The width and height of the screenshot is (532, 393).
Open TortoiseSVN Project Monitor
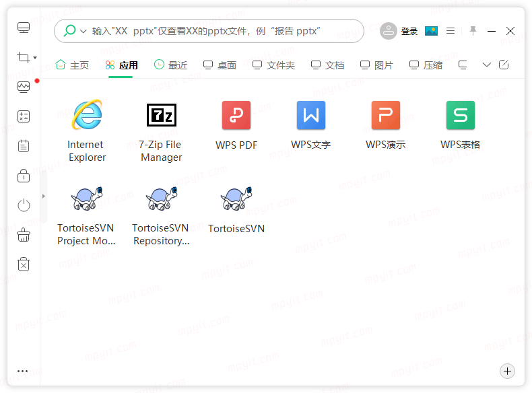pyautogui.click(x=87, y=199)
